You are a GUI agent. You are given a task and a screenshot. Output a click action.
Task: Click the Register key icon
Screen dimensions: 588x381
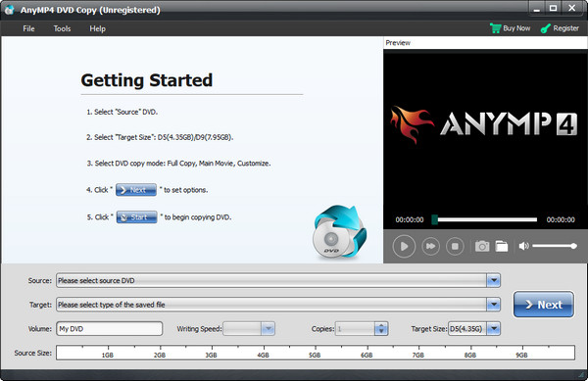click(545, 28)
